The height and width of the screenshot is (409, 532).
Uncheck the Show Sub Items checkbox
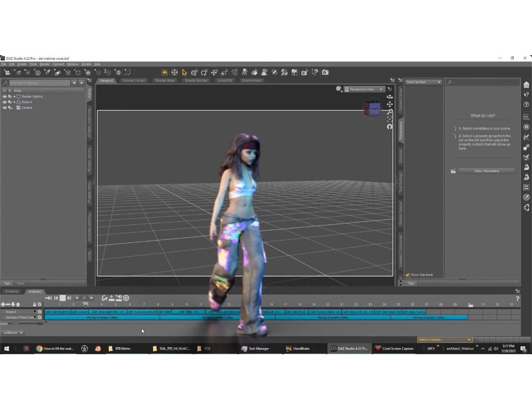click(407, 275)
